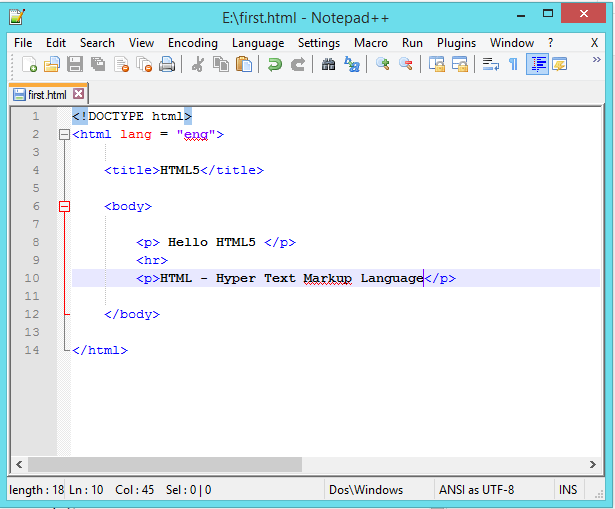The height and width of the screenshot is (509, 615).
Task: Open the Plugins menu
Action: [456, 43]
